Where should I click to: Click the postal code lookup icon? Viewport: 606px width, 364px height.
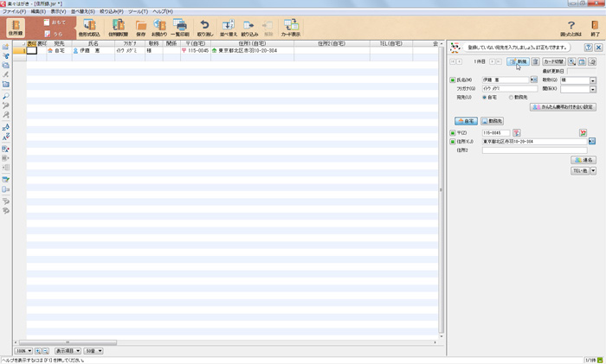517,133
